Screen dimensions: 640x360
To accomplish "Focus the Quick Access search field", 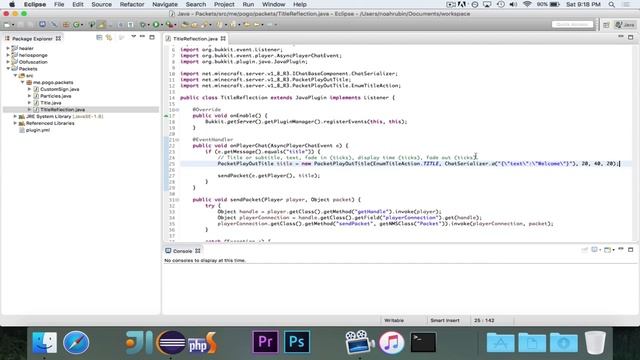I will (x=572, y=24).
